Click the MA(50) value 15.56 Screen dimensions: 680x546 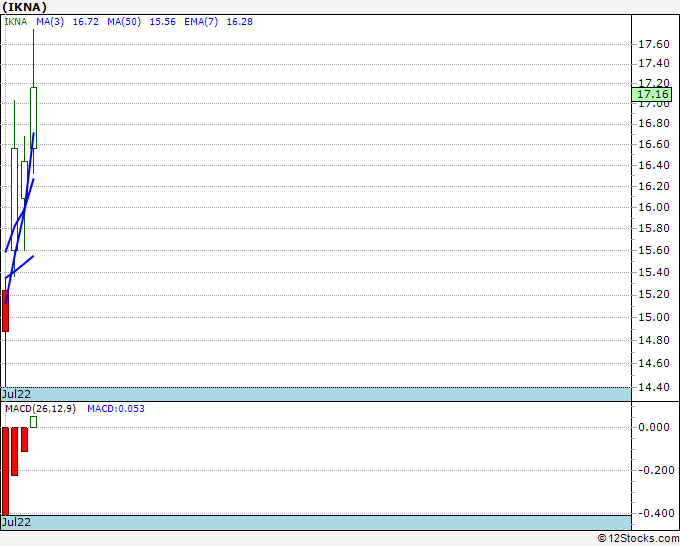click(163, 22)
